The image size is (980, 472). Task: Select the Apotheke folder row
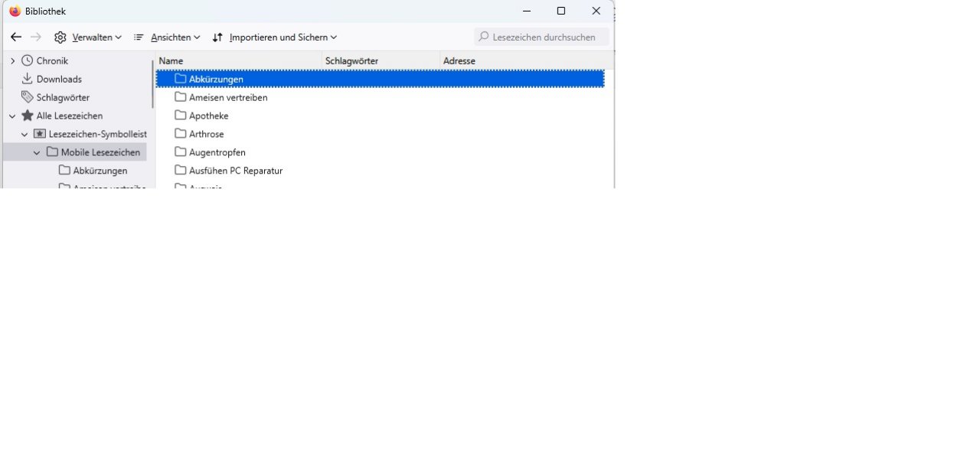click(x=381, y=116)
